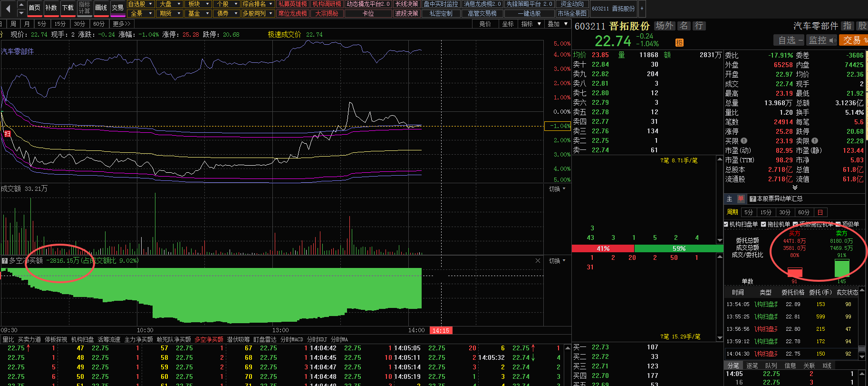Open the 队列 tab
868x386 pixels.
771,366
